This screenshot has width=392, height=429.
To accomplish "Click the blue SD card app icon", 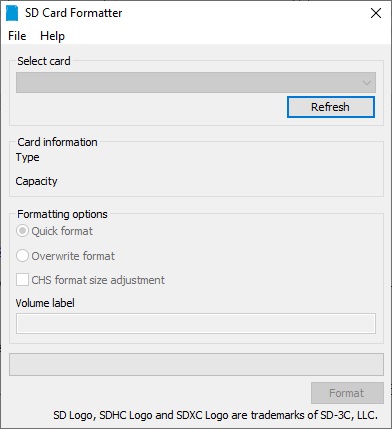I will click(x=12, y=13).
